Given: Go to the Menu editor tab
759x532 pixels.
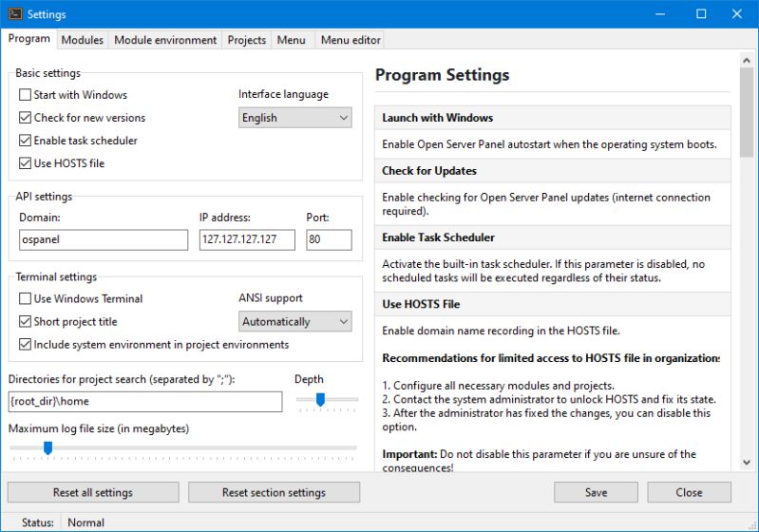Looking at the screenshot, I should tap(351, 40).
